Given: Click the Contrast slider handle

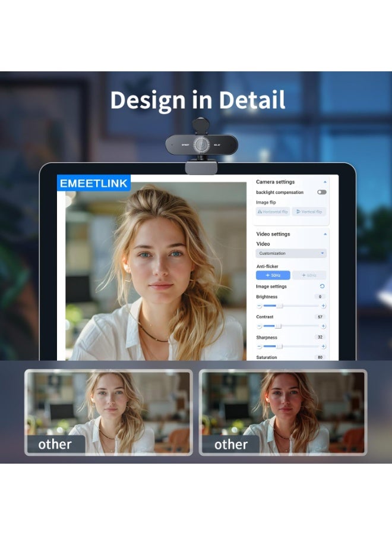Looking at the screenshot, I should [x=277, y=326].
